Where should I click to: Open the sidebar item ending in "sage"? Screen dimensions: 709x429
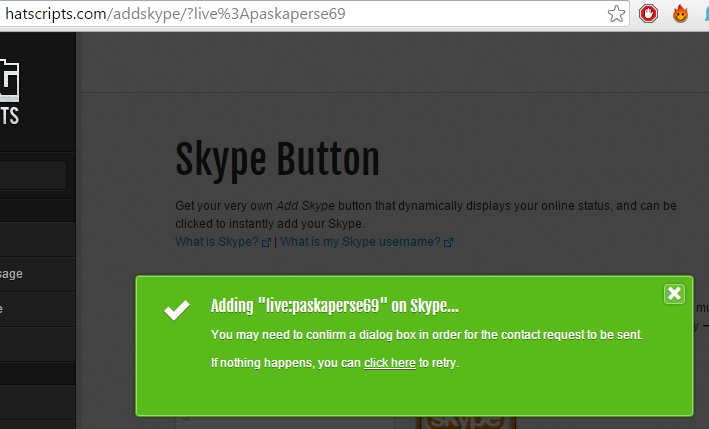coord(38,274)
